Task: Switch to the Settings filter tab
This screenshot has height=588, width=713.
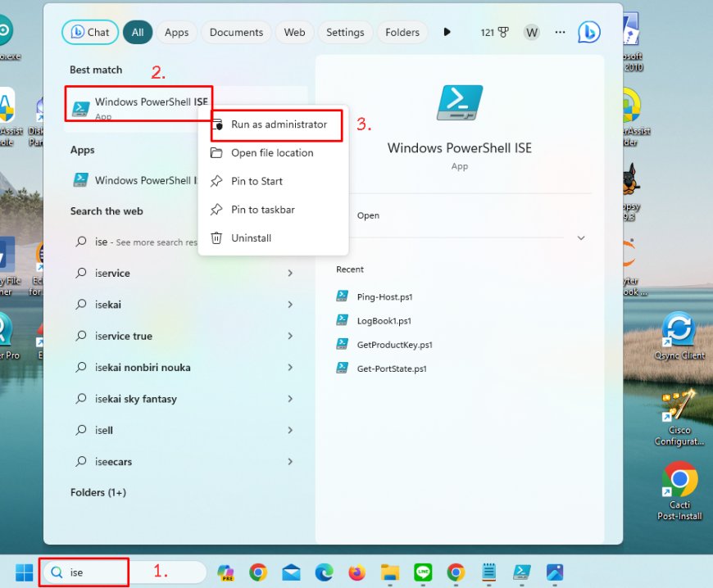Action: click(345, 32)
